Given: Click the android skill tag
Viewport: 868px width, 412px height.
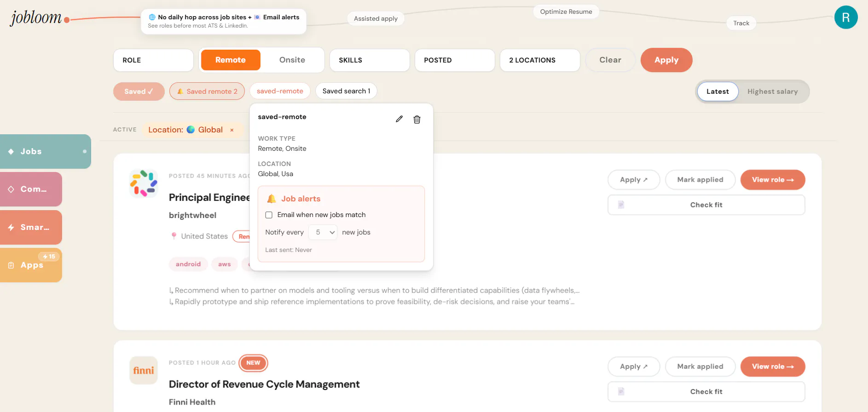Looking at the screenshot, I should [x=188, y=264].
